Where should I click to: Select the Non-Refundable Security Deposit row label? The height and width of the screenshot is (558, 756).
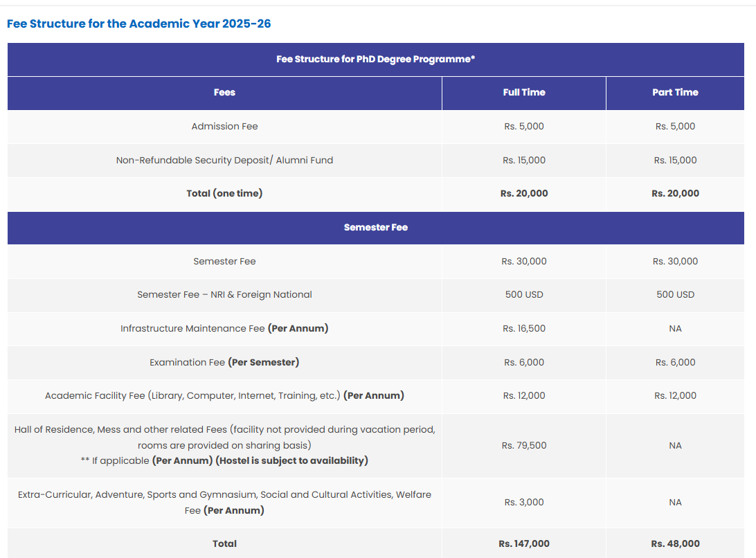tap(224, 160)
